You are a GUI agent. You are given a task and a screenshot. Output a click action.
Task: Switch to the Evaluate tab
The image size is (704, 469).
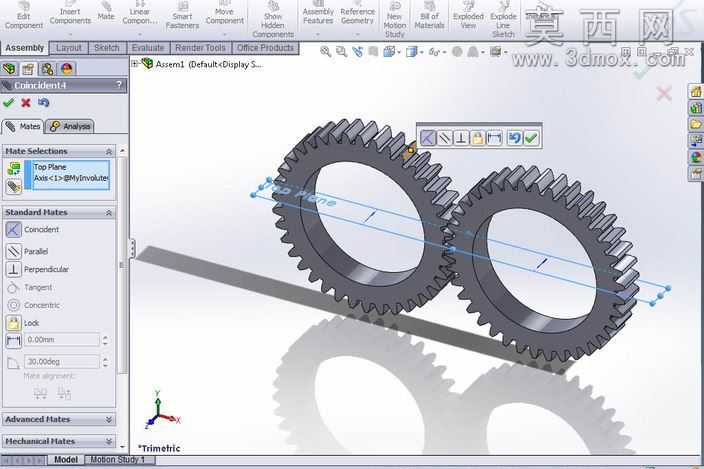tap(148, 48)
